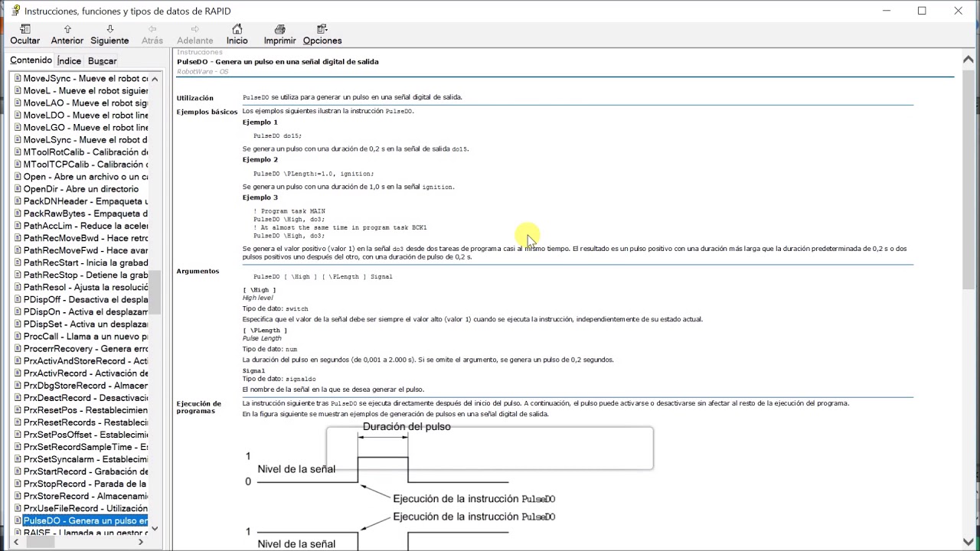
Task: Click the Adelante forward toolbar button
Action: click(x=195, y=34)
